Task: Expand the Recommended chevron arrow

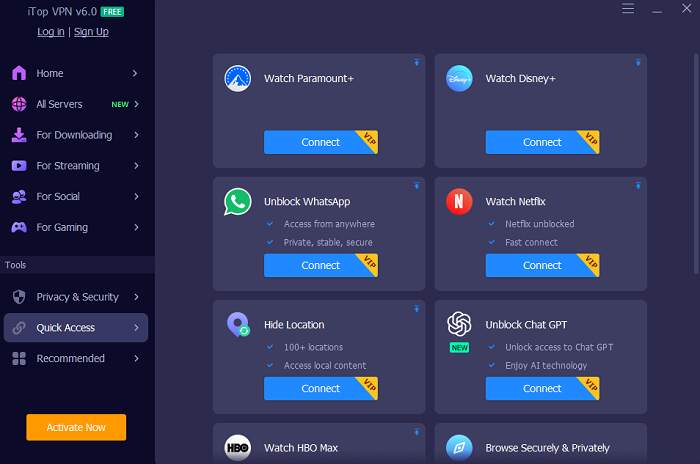Action: 136,359
